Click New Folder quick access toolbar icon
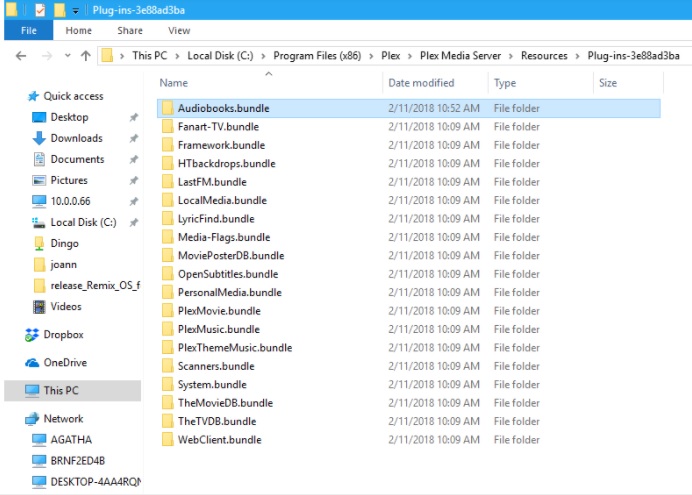Viewport: 692px width, 495px height. coord(60,10)
